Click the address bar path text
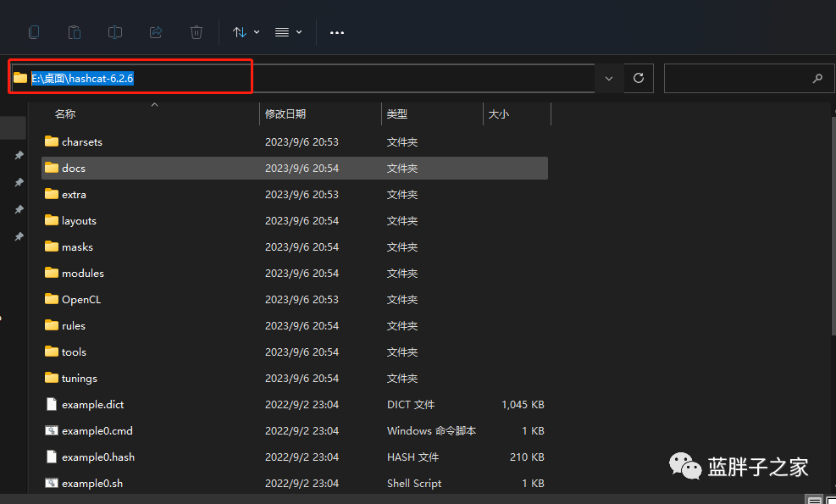The image size is (836, 504). (x=82, y=79)
